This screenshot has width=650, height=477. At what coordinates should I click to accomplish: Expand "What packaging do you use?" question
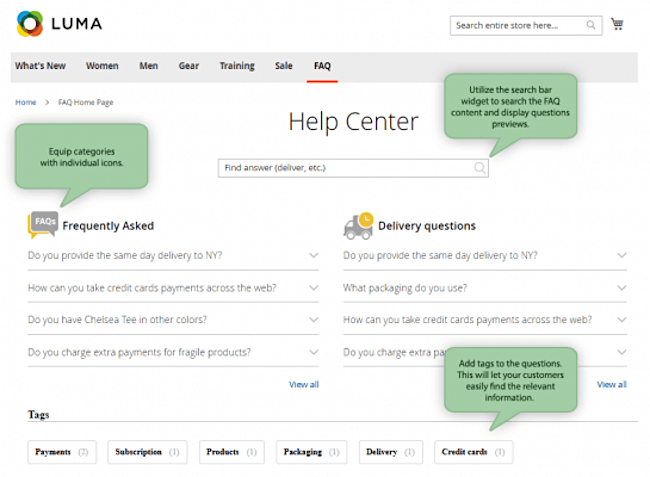click(x=621, y=288)
